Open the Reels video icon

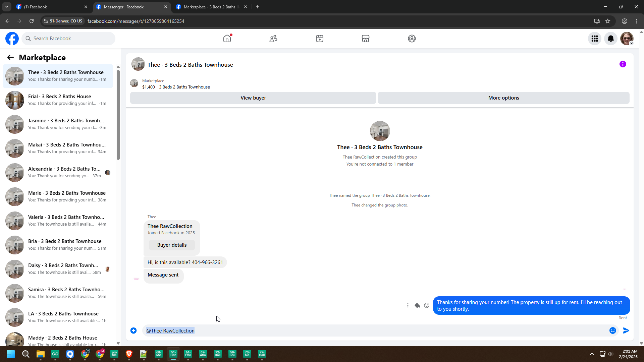tap(320, 39)
